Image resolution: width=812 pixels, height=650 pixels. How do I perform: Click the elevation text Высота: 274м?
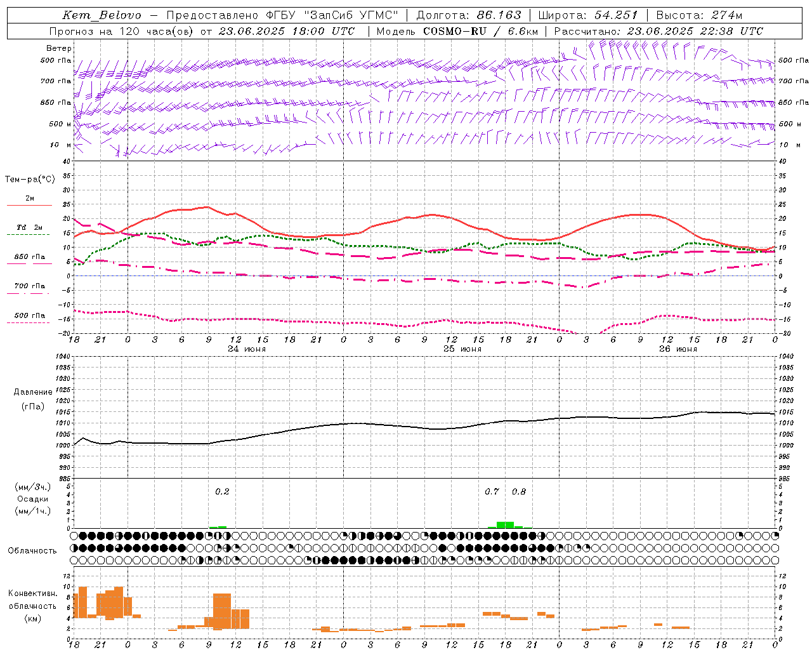coord(699,15)
